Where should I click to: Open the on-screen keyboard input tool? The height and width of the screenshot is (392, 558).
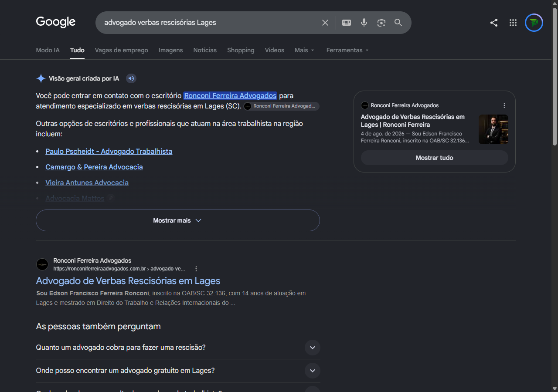[347, 23]
